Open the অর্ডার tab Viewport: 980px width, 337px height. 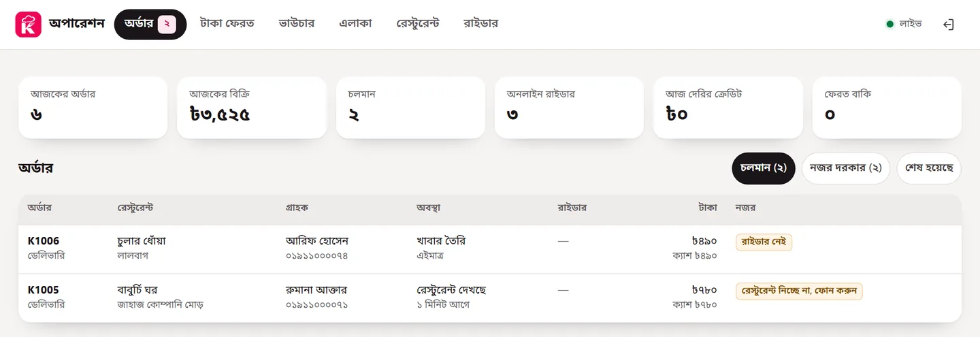pos(150,25)
